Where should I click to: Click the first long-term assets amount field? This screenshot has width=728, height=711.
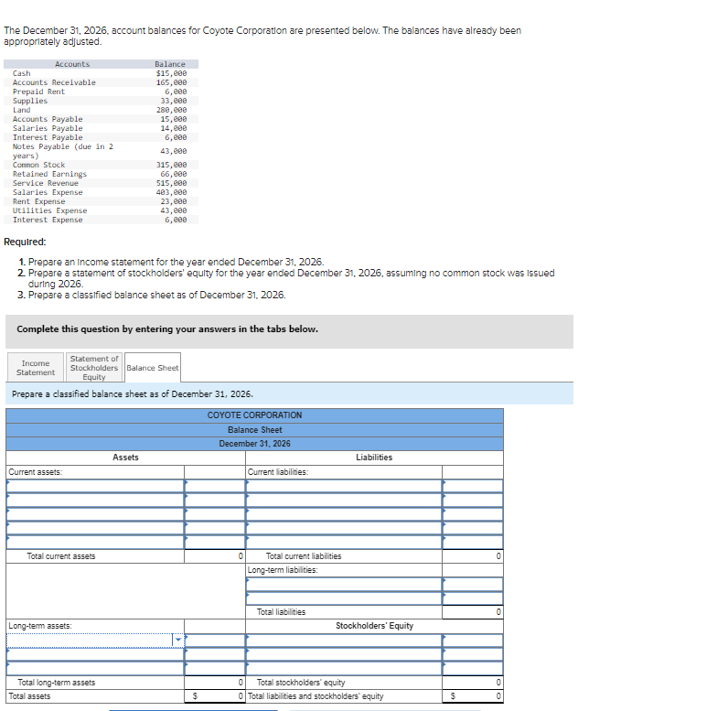(215, 640)
